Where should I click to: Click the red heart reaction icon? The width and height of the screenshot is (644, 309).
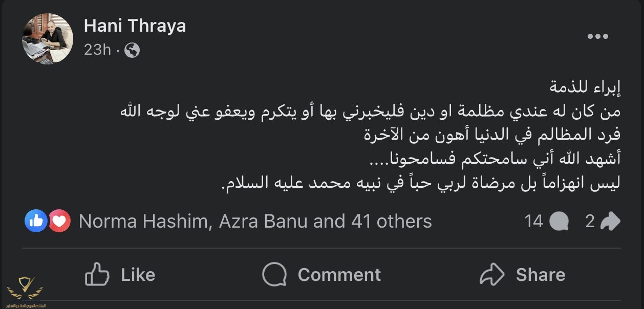(x=59, y=222)
